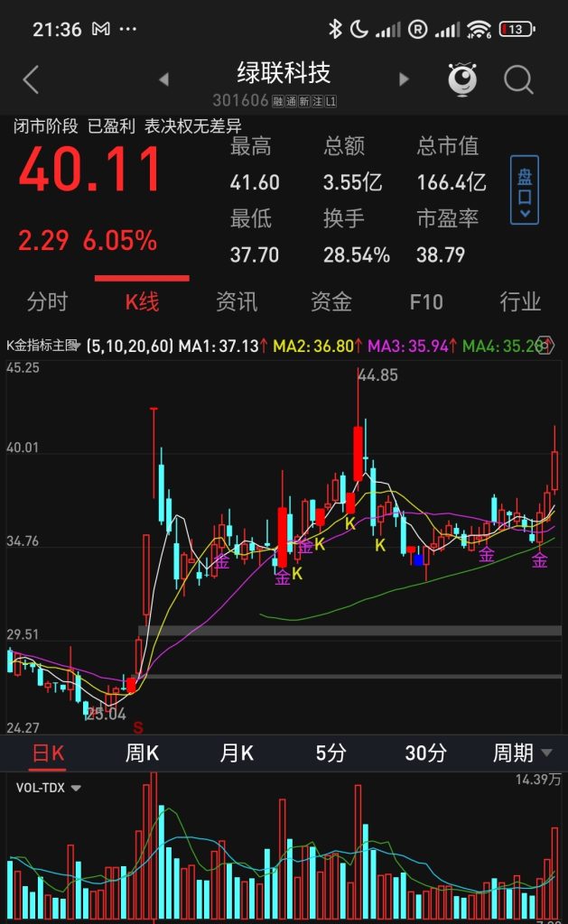The image size is (568, 924).
Task: Tap the change percent 6.05%
Action: [x=120, y=240]
